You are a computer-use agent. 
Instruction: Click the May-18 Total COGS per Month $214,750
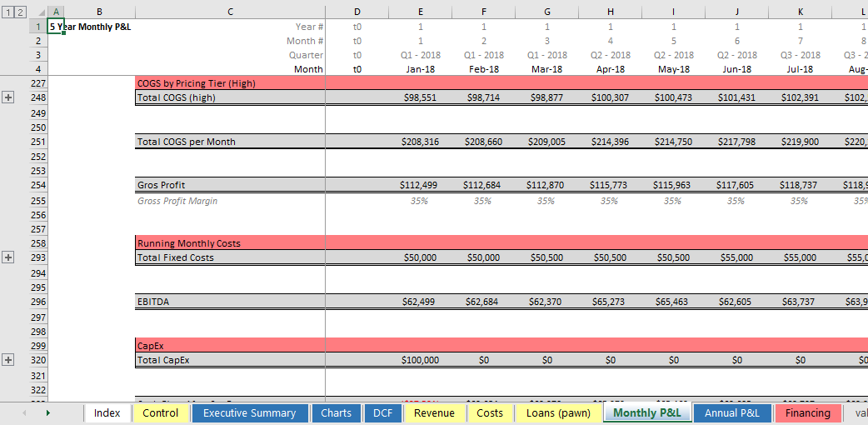tap(674, 142)
